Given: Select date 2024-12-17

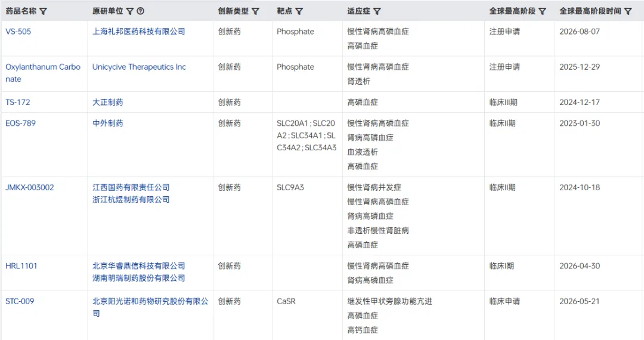Looking at the screenshot, I should click(x=580, y=102).
